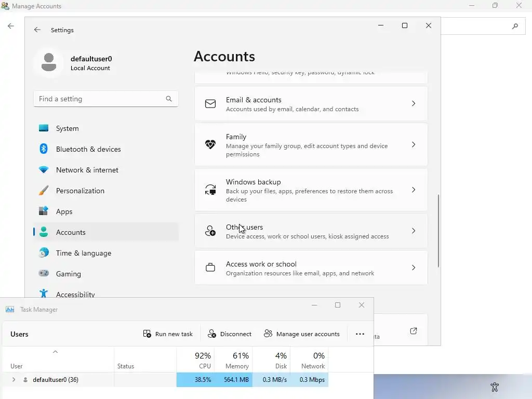Image resolution: width=532 pixels, height=399 pixels.
Task: Click the Manage Accounts search box
Action: point(483,26)
